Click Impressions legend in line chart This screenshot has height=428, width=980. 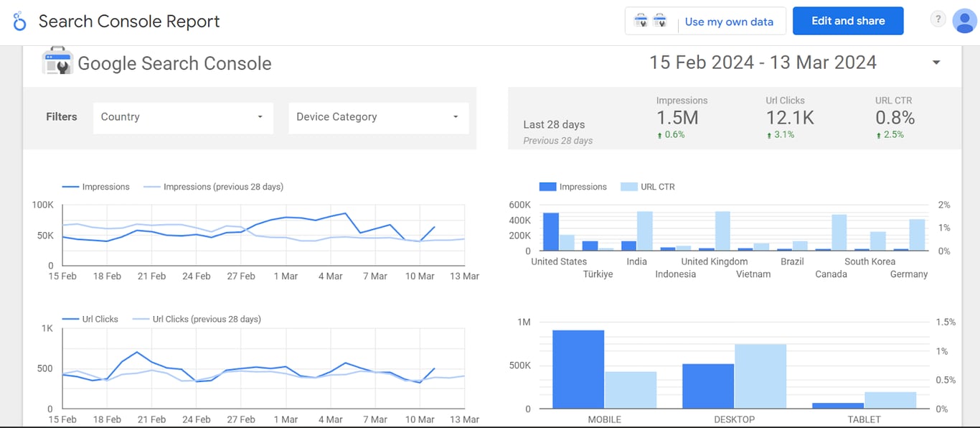tap(95, 187)
